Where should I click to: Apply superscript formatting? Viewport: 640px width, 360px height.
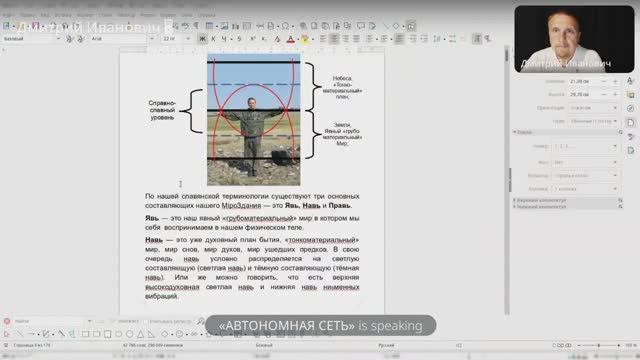[253, 39]
